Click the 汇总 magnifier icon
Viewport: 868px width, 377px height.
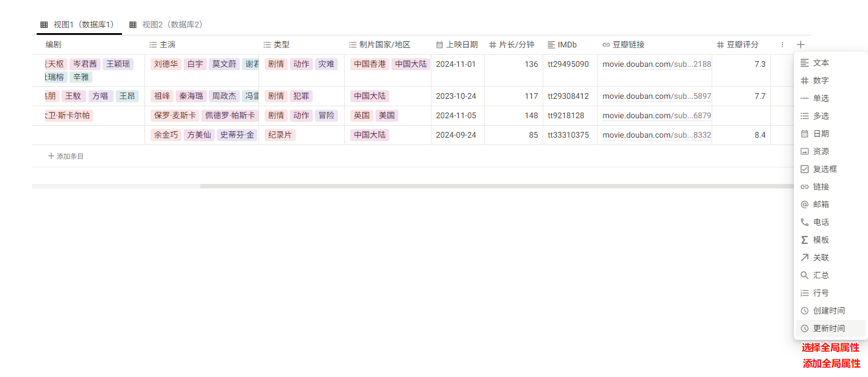pyautogui.click(x=805, y=275)
